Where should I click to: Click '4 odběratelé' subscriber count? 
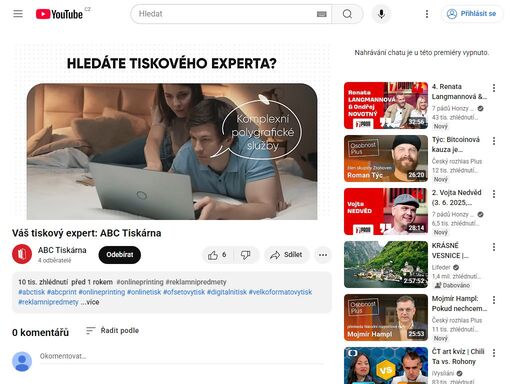point(54,260)
